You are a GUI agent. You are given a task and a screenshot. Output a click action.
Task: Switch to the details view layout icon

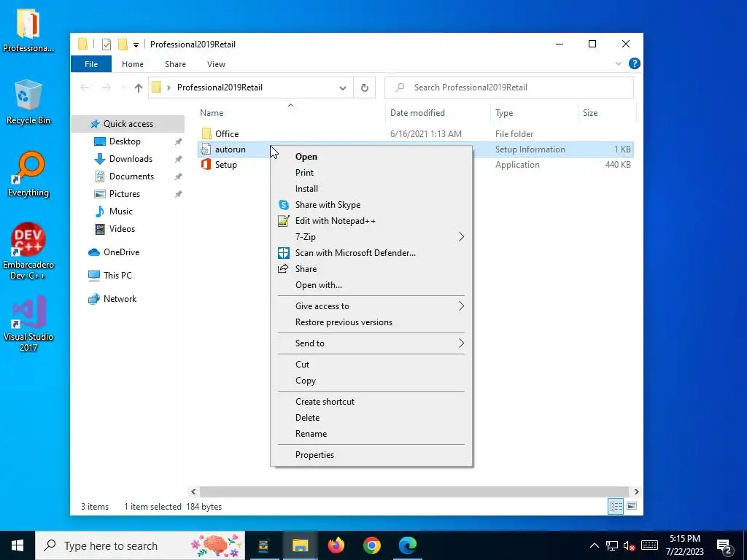click(616, 506)
